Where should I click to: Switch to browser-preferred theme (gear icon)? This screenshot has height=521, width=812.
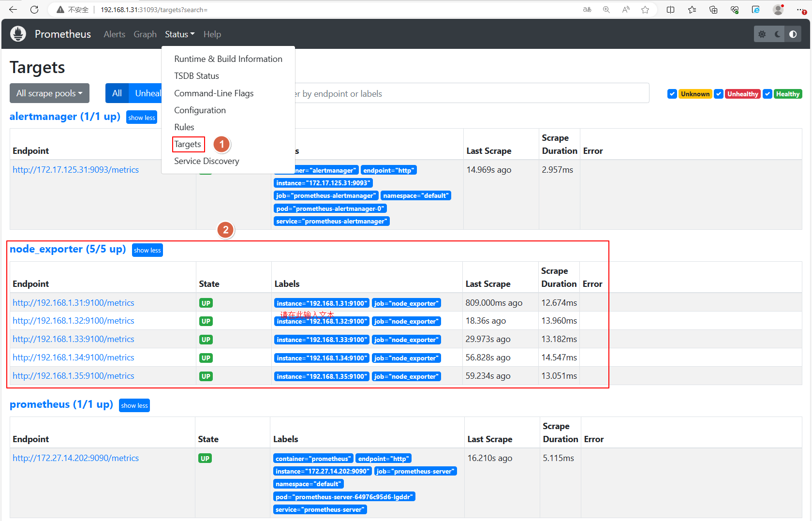762,34
